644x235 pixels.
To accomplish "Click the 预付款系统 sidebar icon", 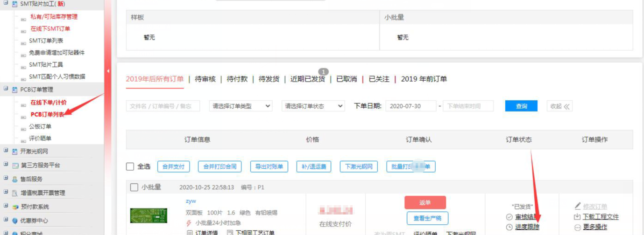I will 15,207.
